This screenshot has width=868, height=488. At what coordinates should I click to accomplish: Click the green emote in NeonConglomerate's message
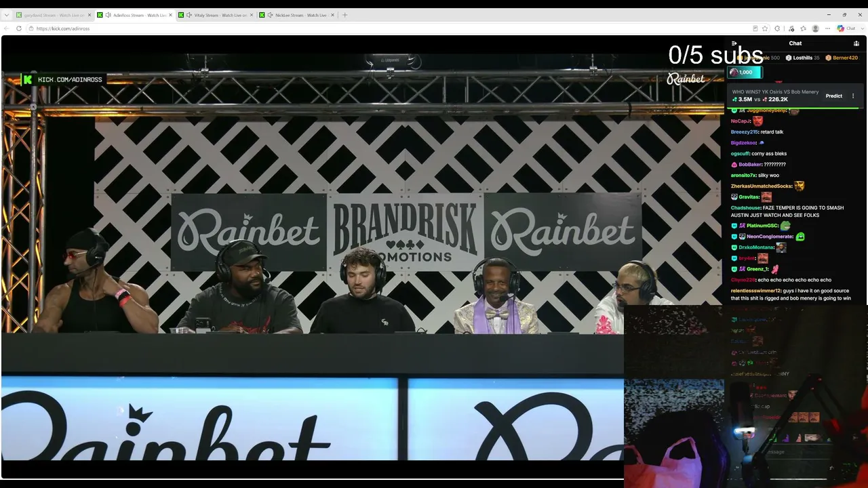pyautogui.click(x=800, y=237)
